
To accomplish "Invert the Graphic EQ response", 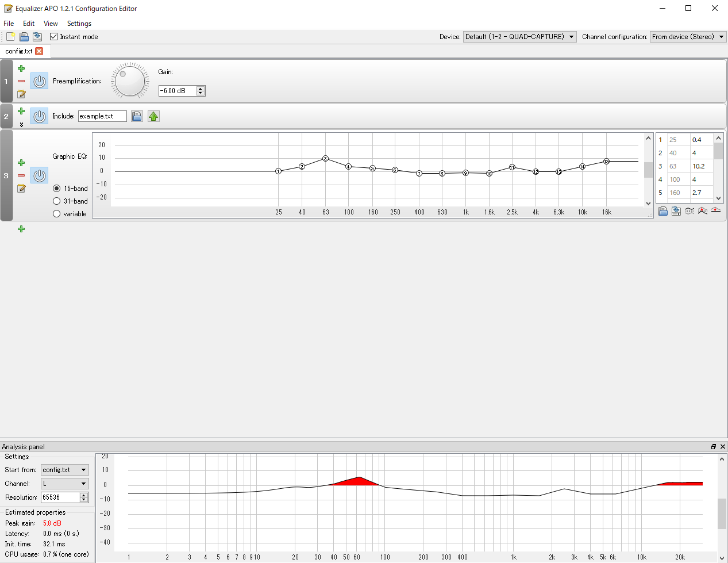I will tap(690, 211).
